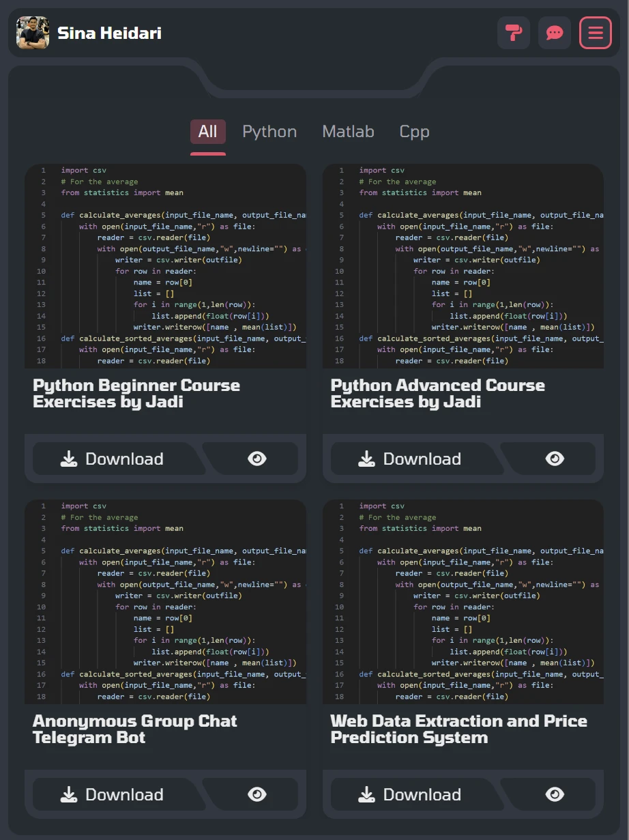This screenshot has height=840, width=629.
Task: Switch to the Matlab tab
Action: (x=348, y=132)
